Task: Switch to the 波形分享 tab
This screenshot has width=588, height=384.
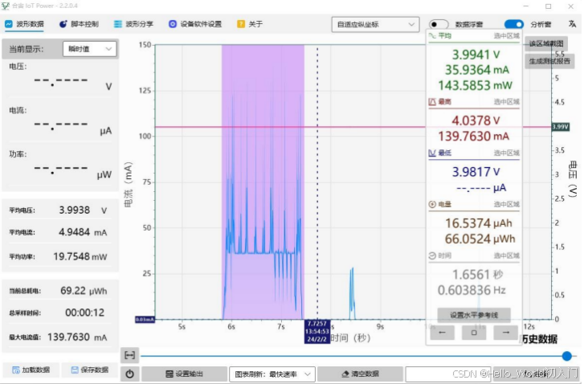Action: click(134, 24)
